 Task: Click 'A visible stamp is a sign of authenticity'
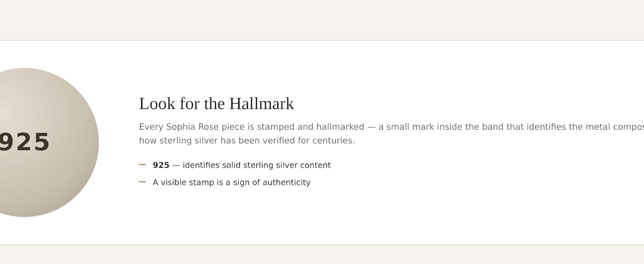coord(231,182)
